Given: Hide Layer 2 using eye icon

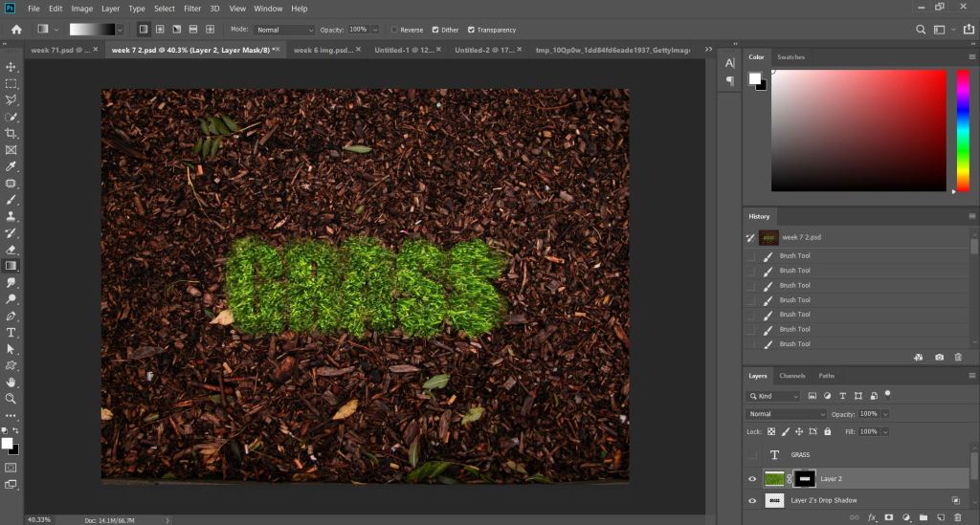Looking at the screenshot, I should click(x=752, y=478).
